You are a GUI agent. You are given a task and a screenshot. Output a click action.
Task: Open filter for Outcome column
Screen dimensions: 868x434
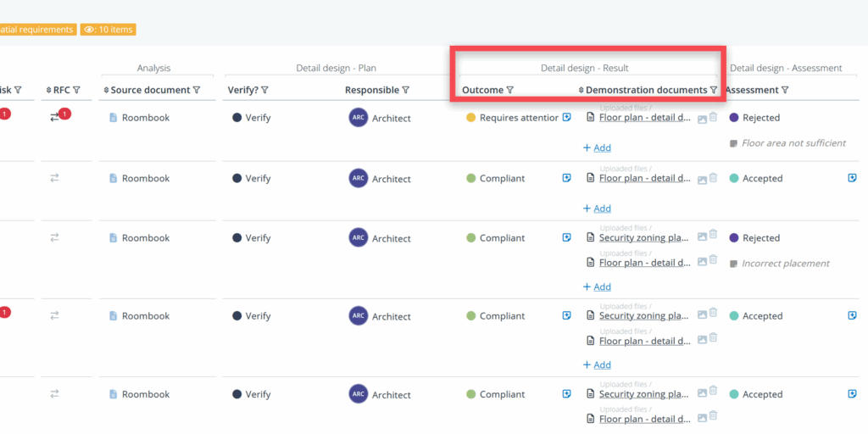point(509,90)
